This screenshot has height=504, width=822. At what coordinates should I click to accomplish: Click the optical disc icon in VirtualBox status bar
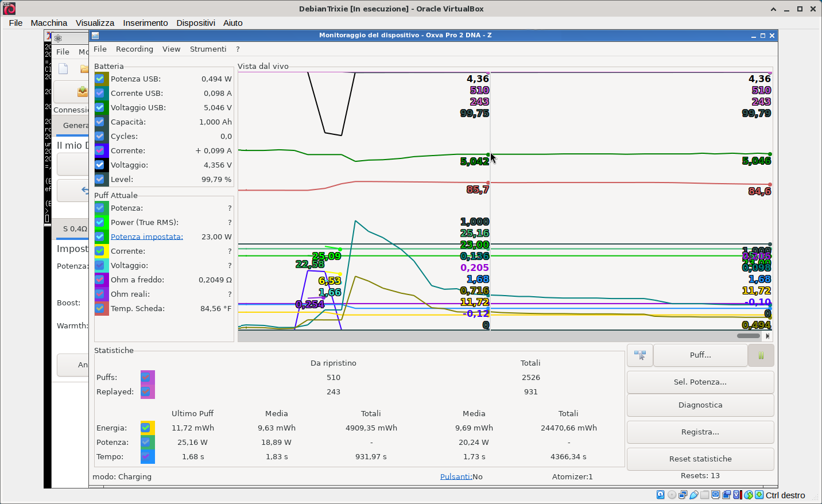pyautogui.click(x=672, y=495)
